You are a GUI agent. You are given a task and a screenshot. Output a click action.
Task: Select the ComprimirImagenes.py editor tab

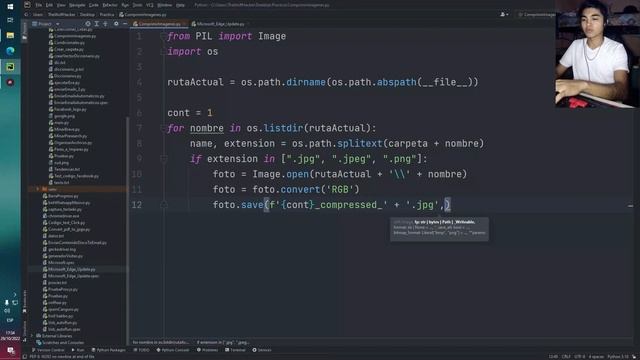pos(159,24)
